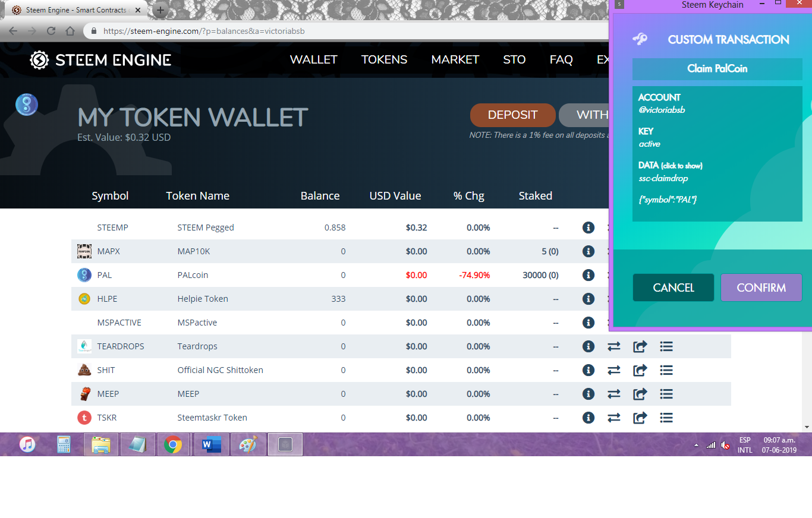Click scrollbar down arrow at page right
Viewport: 812px width, 518px height.
807,427
